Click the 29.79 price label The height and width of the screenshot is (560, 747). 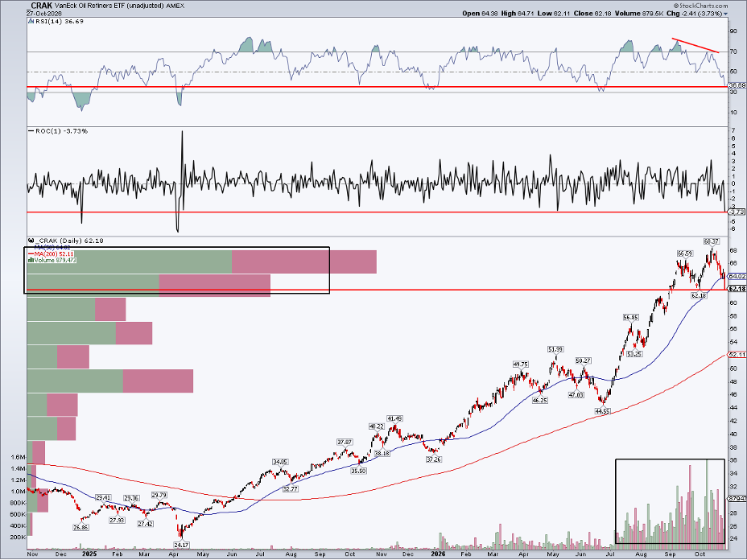(159, 496)
